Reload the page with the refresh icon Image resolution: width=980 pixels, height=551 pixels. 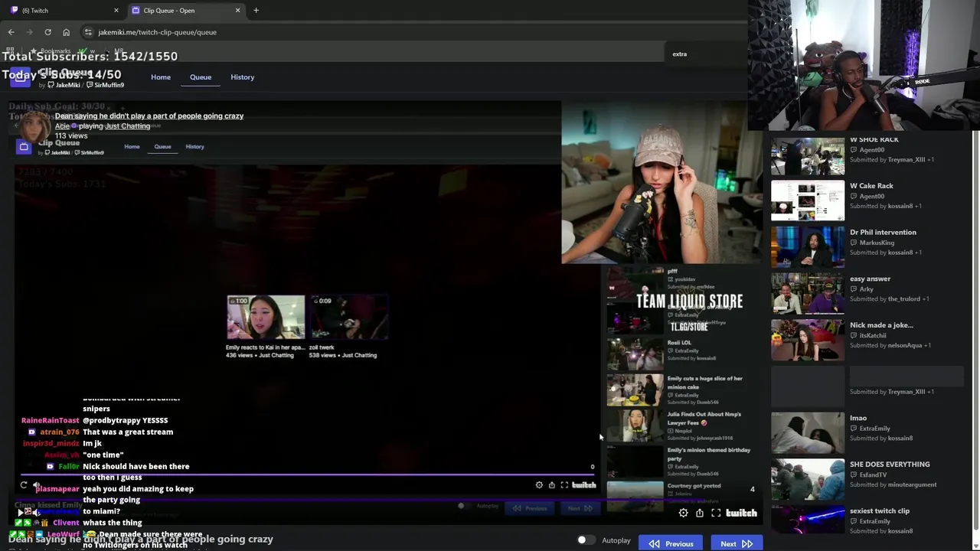47,32
